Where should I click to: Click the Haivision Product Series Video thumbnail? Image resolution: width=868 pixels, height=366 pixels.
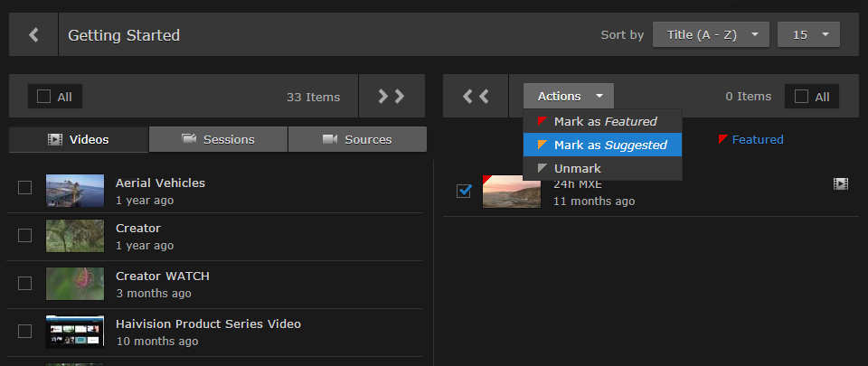click(x=75, y=332)
